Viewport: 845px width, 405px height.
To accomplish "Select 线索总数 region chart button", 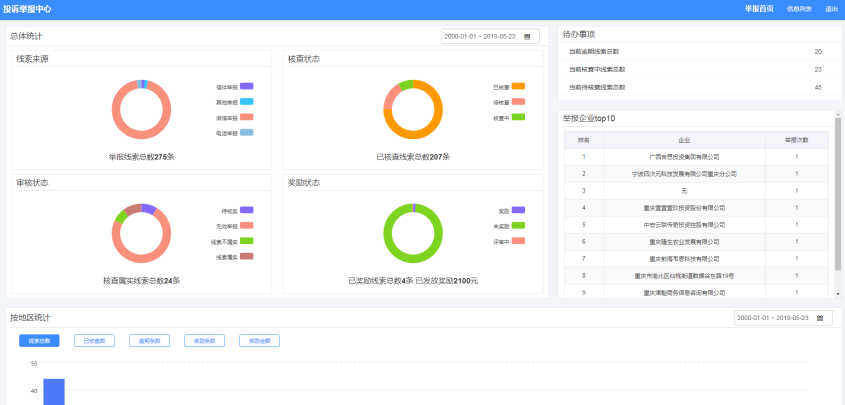I will (40, 340).
